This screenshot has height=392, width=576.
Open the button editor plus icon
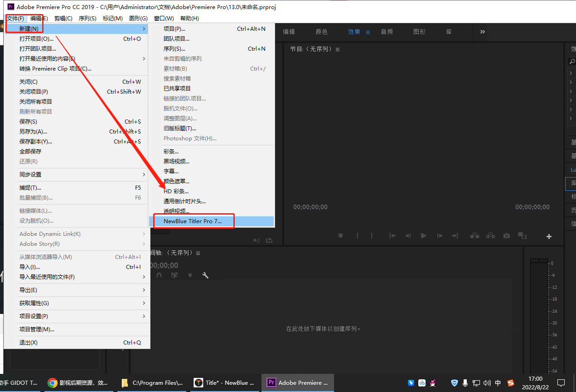(x=549, y=236)
